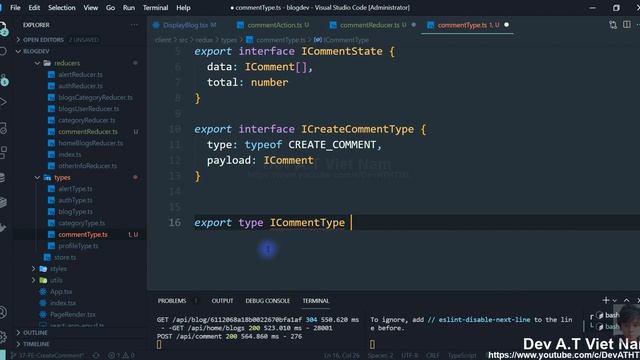Click the Synchronize Changes icon in the status bar
Viewport: 640px width, 360px height.
click(x=96, y=356)
